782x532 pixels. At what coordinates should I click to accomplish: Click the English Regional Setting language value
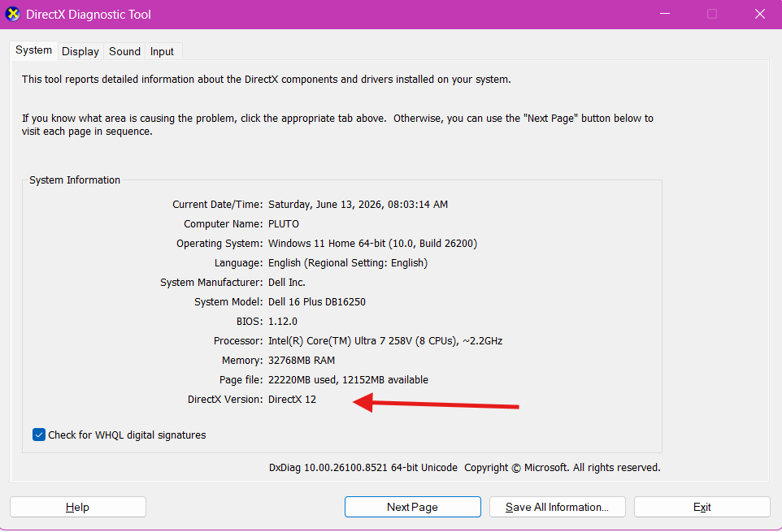[x=348, y=263]
